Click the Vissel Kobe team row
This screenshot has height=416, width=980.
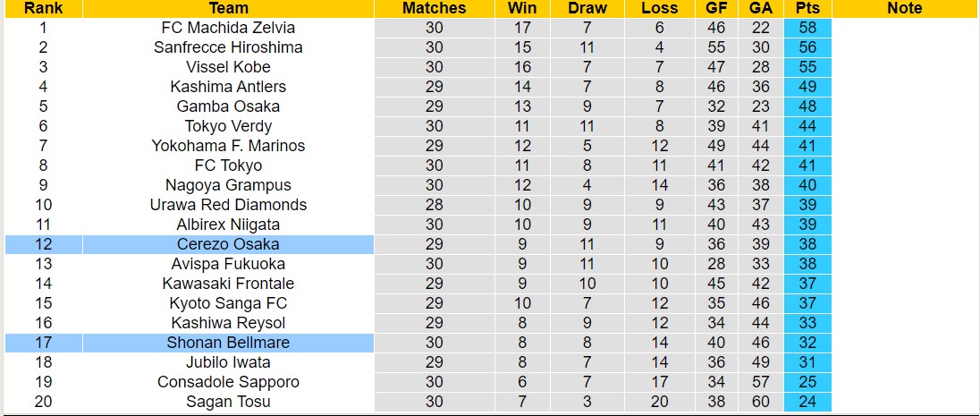pos(228,67)
